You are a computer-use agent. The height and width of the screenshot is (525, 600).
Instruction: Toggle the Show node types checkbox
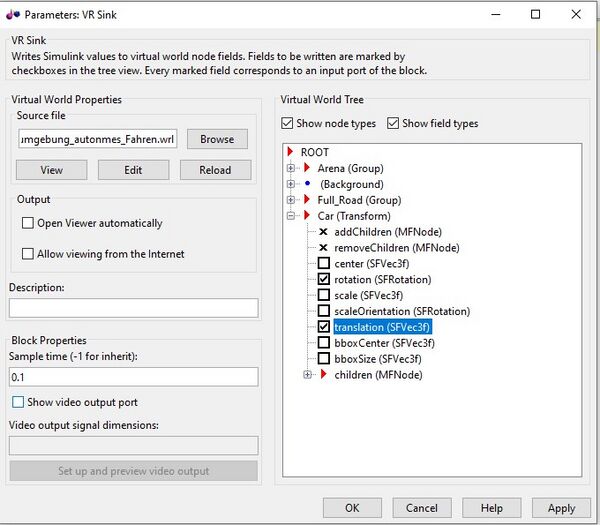(288, 123)
